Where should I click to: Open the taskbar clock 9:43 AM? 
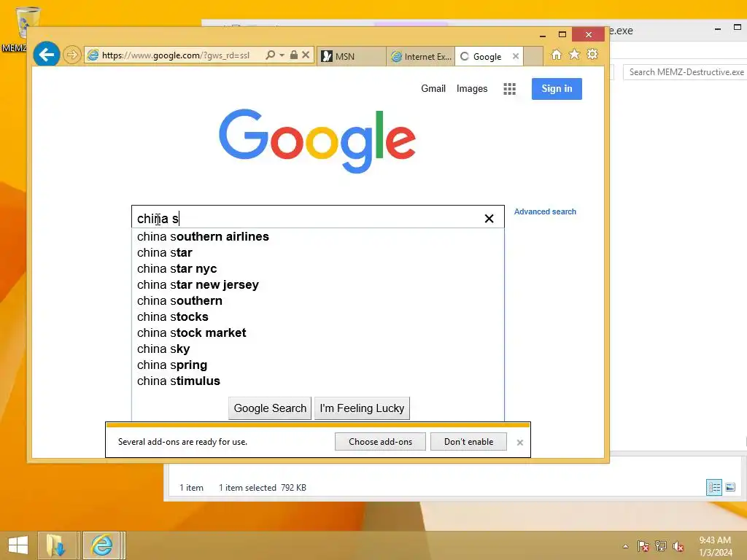[715, 546]
